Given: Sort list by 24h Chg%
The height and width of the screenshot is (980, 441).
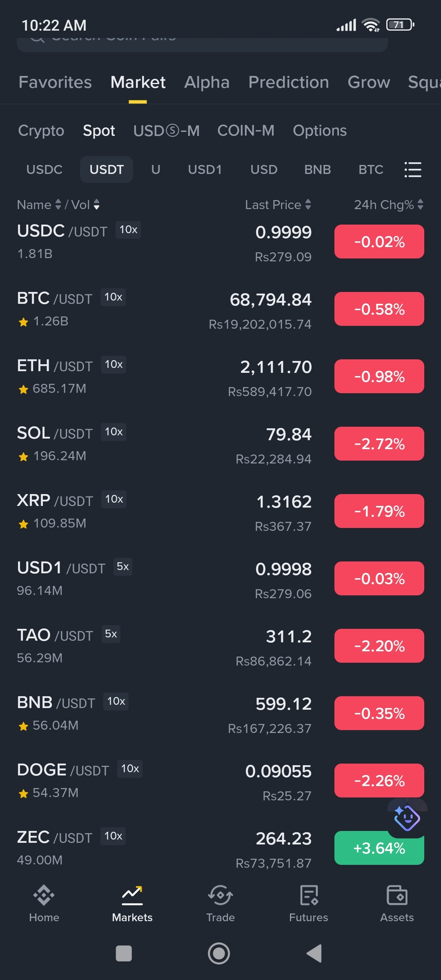Looking at the screenshot, I should pyautogui.click(x=388, y=205).
